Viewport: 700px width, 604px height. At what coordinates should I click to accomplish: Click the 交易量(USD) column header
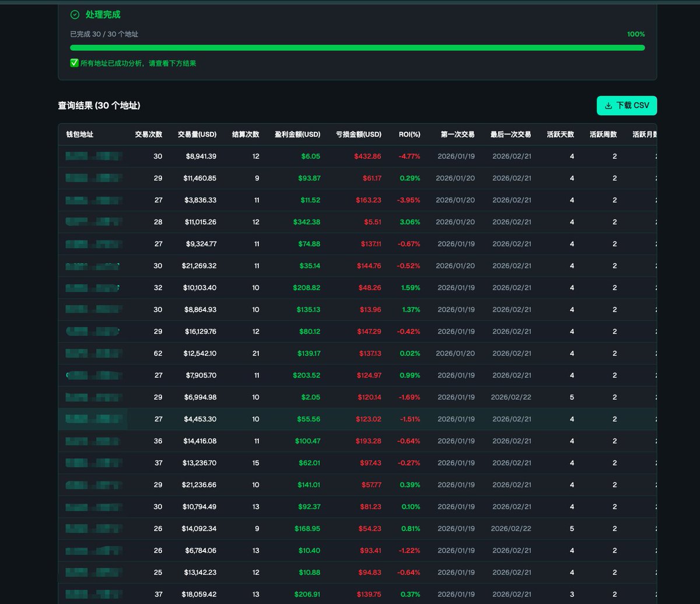[197, 134]
